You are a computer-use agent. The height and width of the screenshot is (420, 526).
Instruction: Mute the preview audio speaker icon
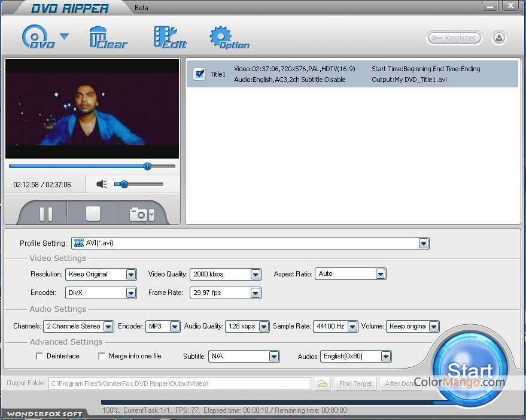[101, 184]
